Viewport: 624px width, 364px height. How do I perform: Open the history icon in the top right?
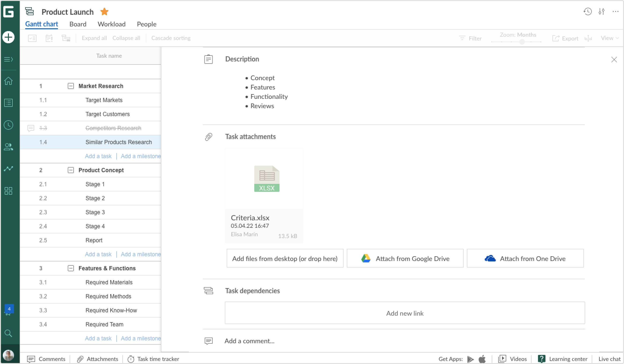(x=587, y=12)
